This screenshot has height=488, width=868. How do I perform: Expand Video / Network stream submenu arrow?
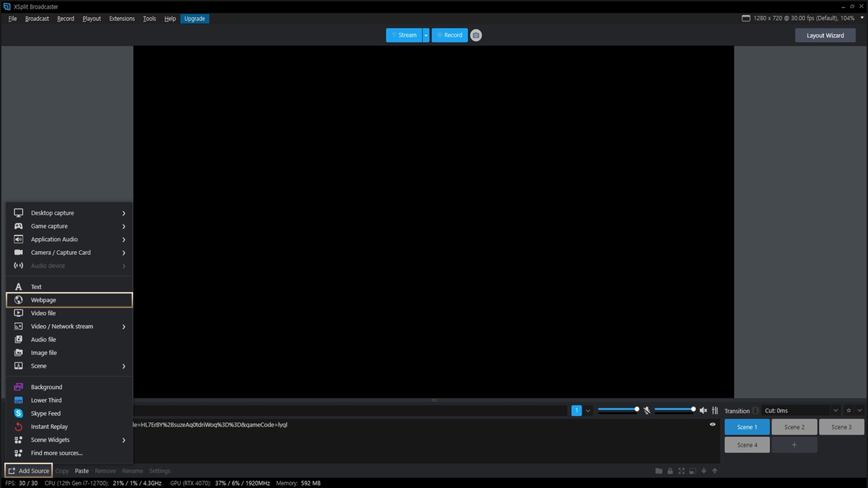tap(124, 326)
